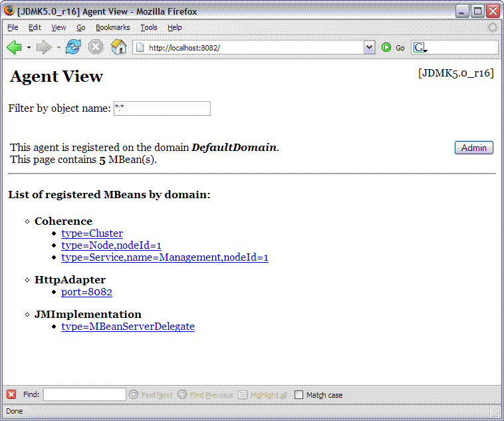This screenshot has width=504, height=421.
Task: Click the [JDMK5.0_r16] version text
Action: 455,73
